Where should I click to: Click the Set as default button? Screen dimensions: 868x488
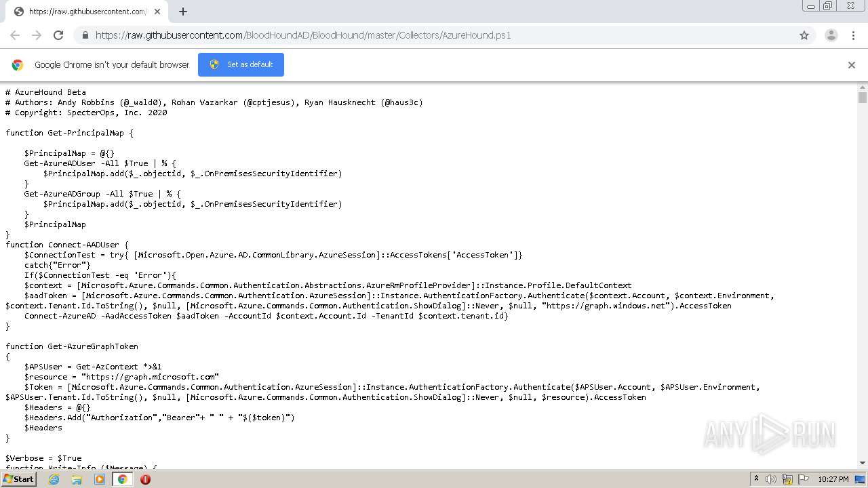(241, 64)
